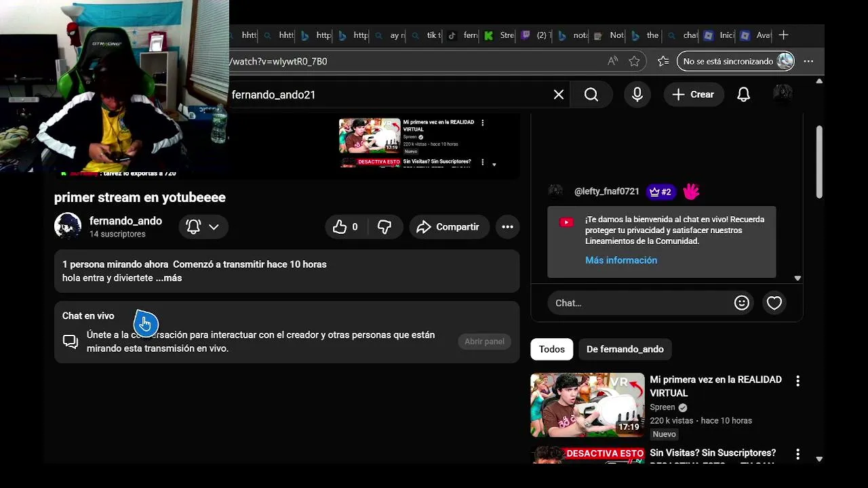Click sidebar title Mi primera vez en la REALIDAD VIRTUAL
The image size is (868, 488).
tap(715, 386)
